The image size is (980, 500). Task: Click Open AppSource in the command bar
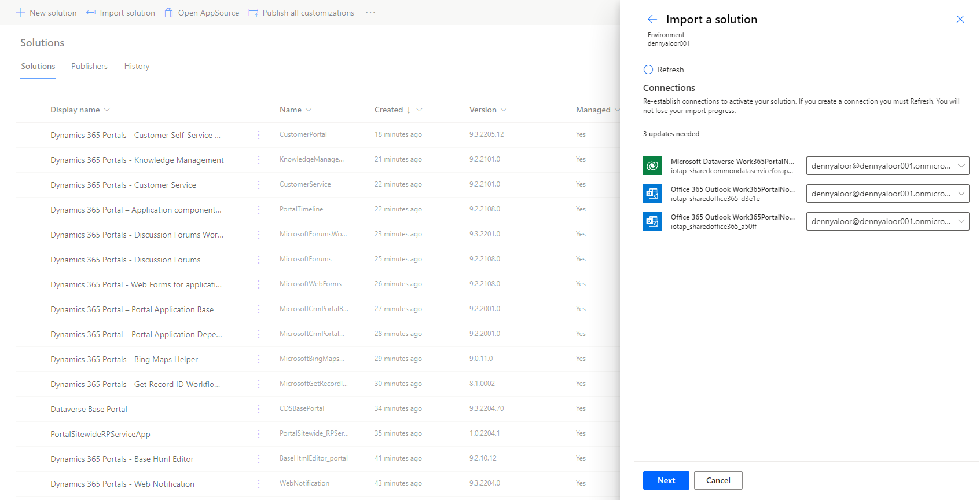click(x=201, y=13)
